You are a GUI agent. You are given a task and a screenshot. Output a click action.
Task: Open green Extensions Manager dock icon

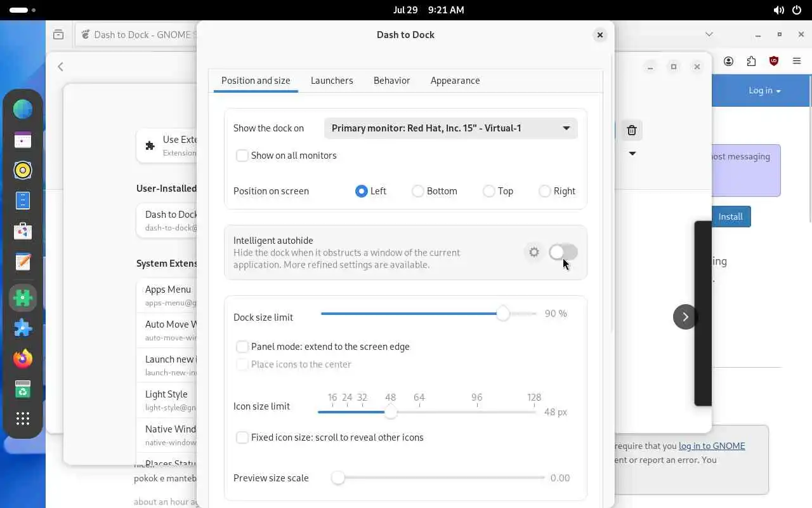[x=23, y=298]
